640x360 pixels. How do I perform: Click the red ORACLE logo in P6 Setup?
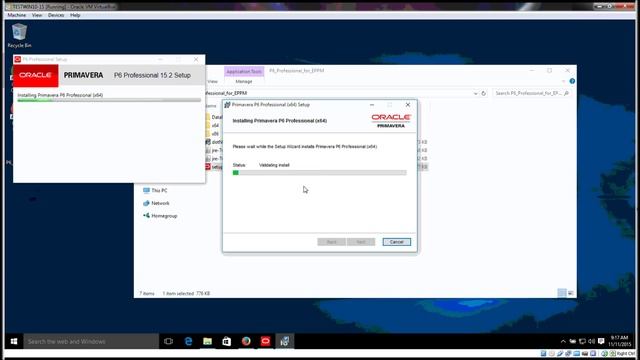[36, 76]
